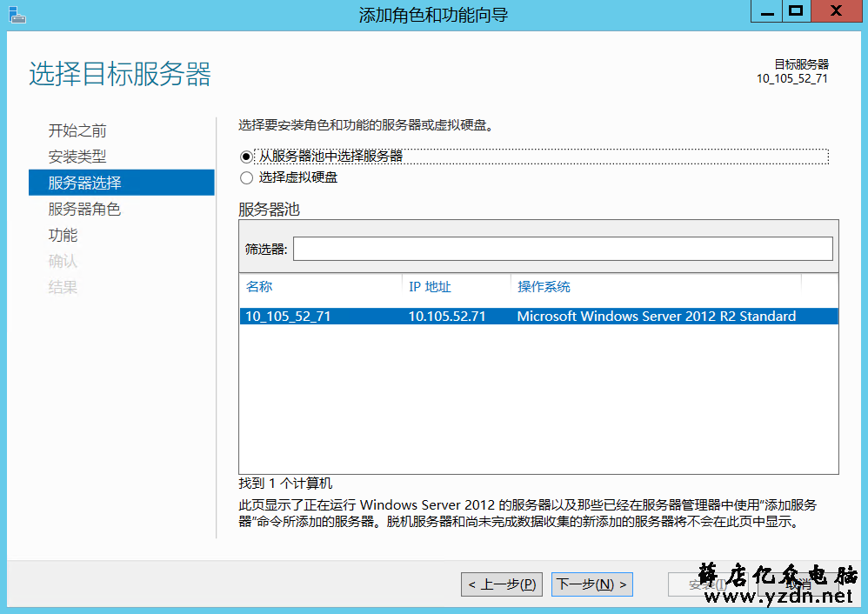
Task: Sort by IP 地址 column header
Action: coord(430,286)
